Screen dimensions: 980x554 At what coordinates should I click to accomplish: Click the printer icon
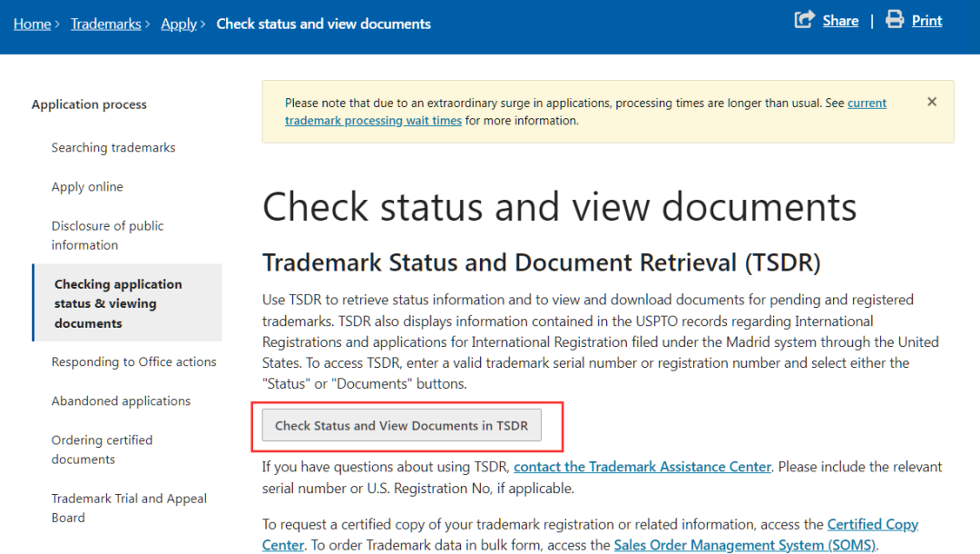click(x=895, y=19)
